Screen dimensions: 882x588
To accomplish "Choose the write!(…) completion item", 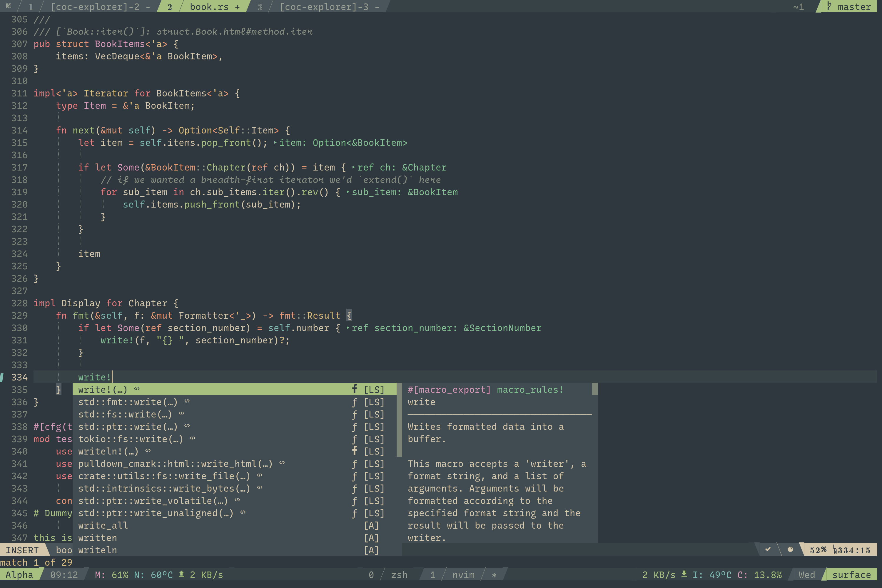I will coord(103,390).
